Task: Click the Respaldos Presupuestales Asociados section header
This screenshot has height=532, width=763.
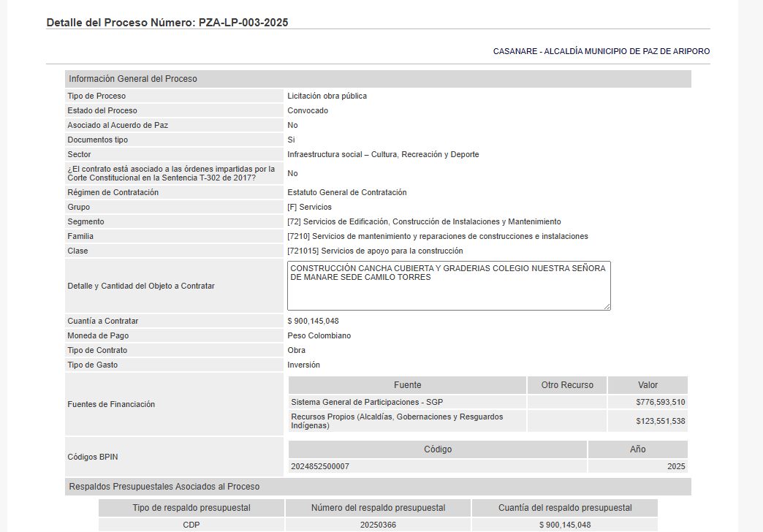Action: 164,487
